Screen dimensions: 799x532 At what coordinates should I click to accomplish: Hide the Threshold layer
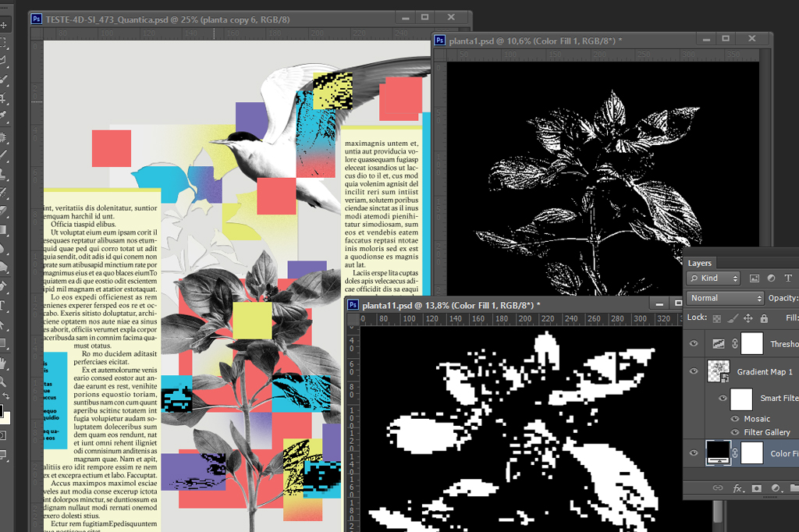click(x=694, y=343)
